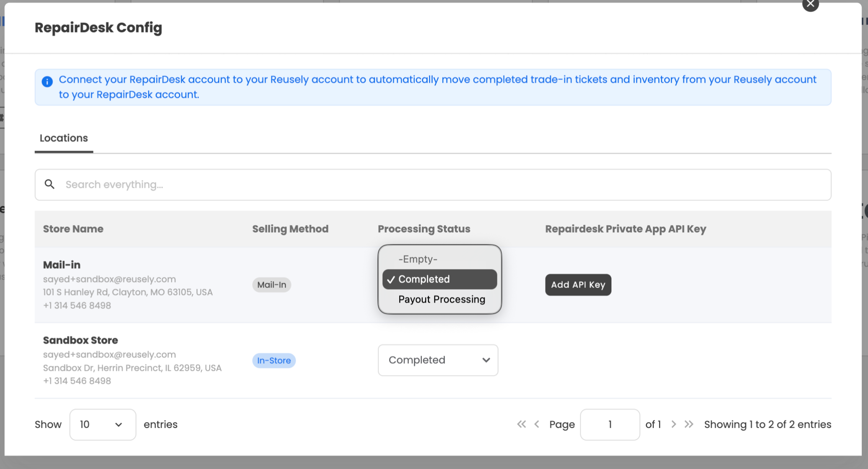Go to last page double-arrow icon

coord(689,424)
